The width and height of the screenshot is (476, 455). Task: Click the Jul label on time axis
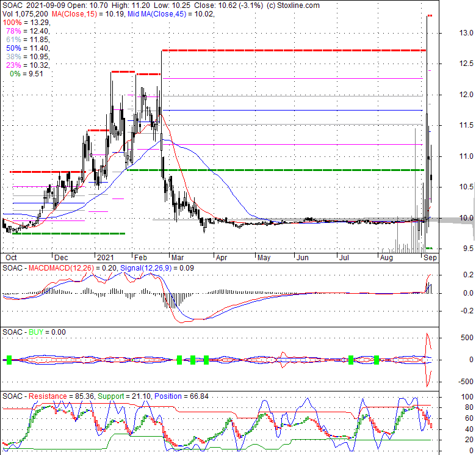(344, 258)
